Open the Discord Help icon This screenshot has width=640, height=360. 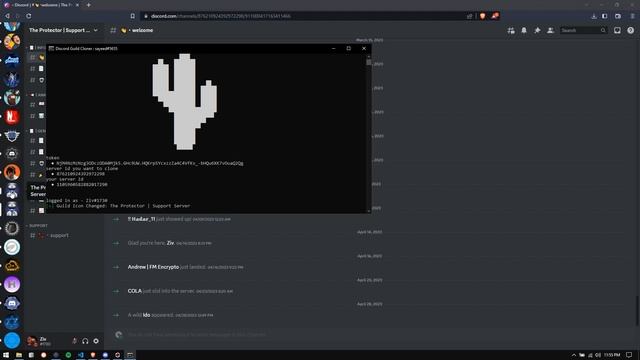(x=631, y=30)
